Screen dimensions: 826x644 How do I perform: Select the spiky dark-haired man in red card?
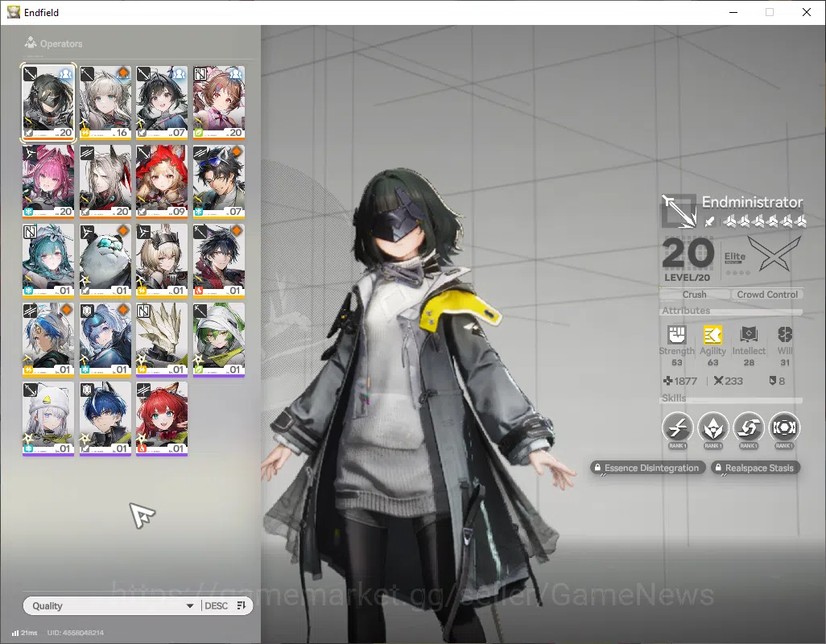tap(219, 261)
